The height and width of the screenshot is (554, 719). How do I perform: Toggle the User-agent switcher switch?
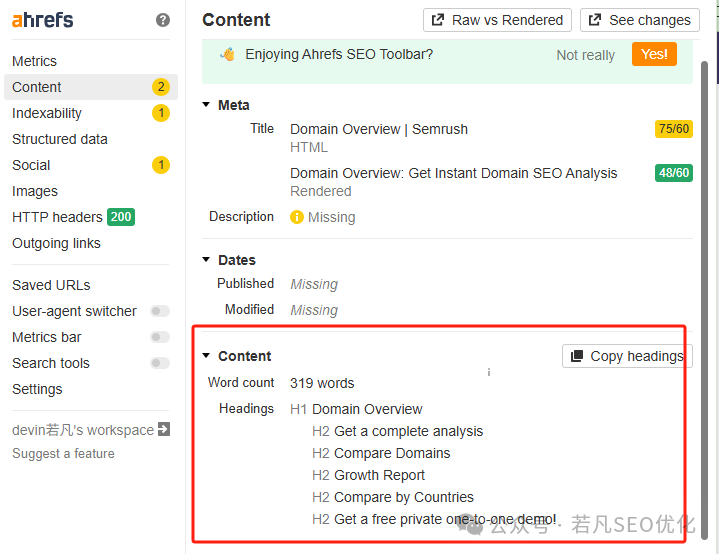(x=160, y=311)
